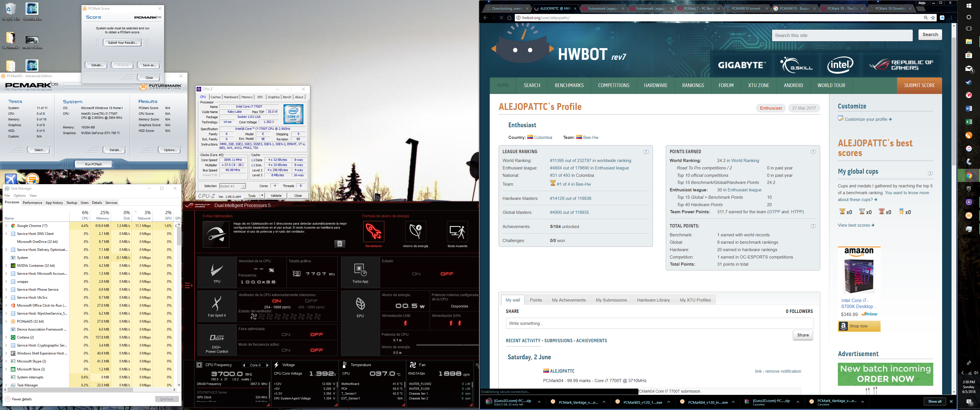This screenshot has width=980, height=410.
Task: Open BENCHMARKS in HWBOT navigation
Action: pos(569,86)
